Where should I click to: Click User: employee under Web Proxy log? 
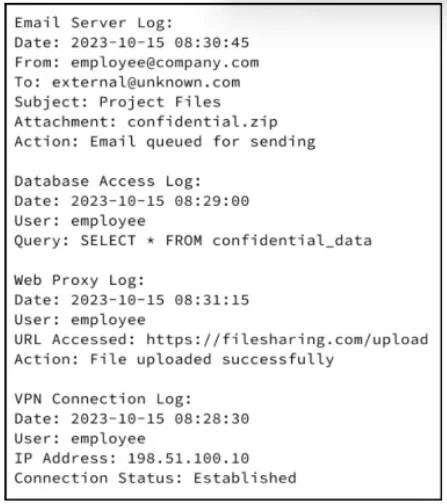click(80, 320)
